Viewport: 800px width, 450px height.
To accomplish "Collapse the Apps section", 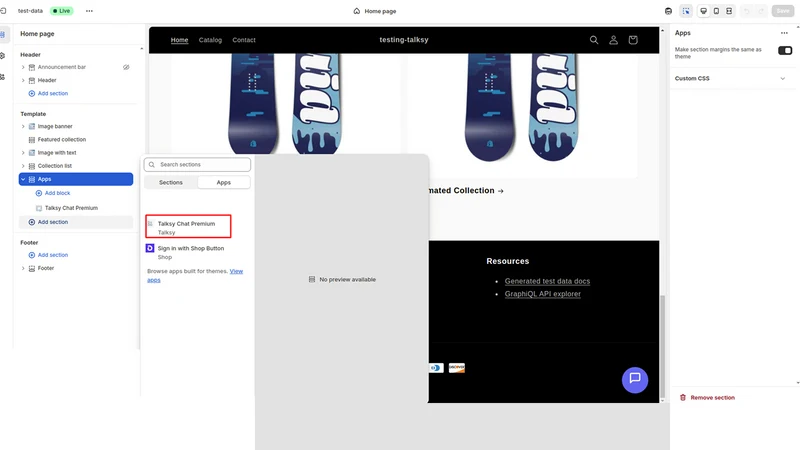I will pyautogui.click(x=23, y=179).
